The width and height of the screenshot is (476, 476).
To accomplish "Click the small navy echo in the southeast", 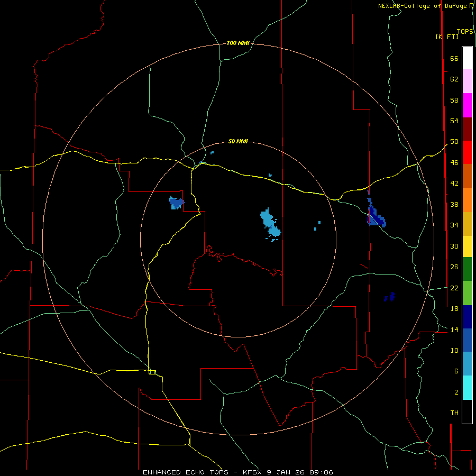I will 389,297.
